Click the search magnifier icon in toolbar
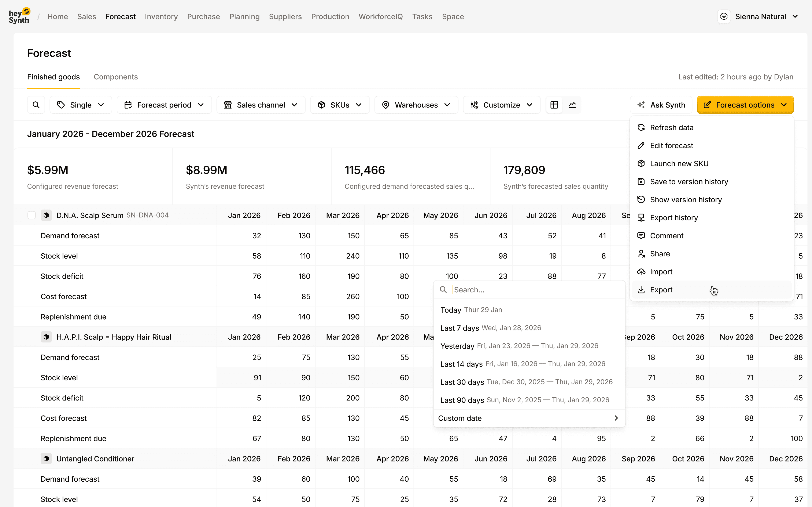The height and width of the screenshot is (507, 812). [x=36, y=105]
